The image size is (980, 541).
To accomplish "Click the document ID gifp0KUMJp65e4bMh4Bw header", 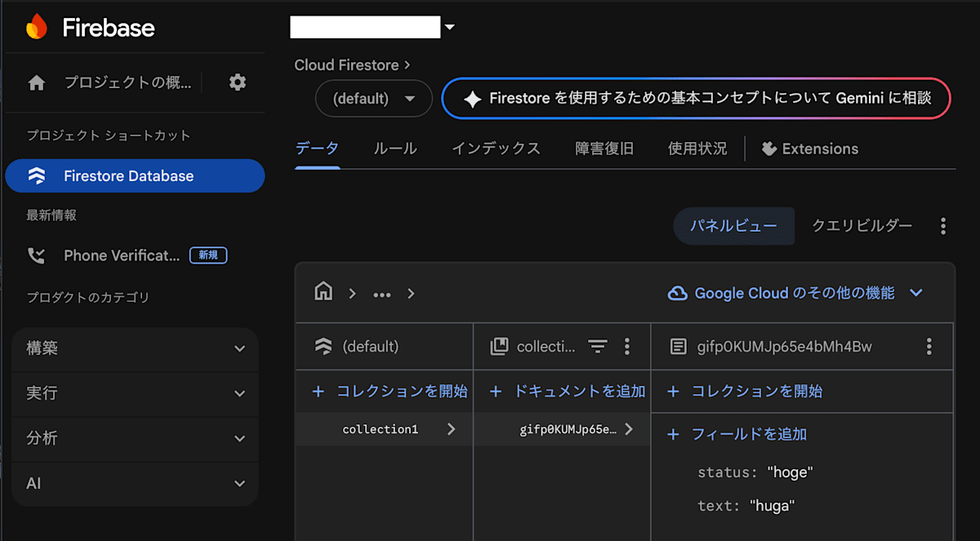I will [784, 347].
